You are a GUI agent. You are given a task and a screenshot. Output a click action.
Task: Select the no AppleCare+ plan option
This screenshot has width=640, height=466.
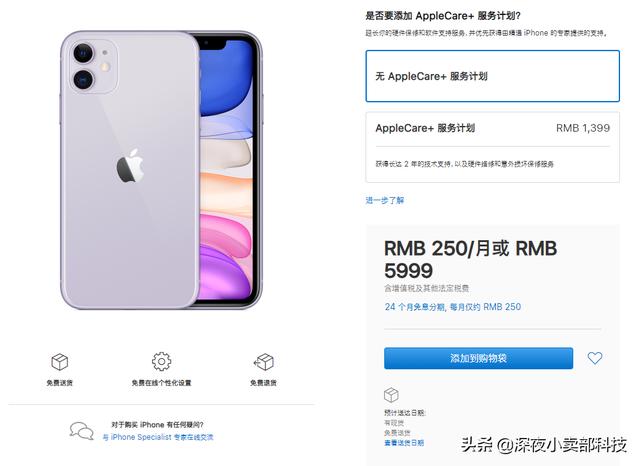coord(493,76)
